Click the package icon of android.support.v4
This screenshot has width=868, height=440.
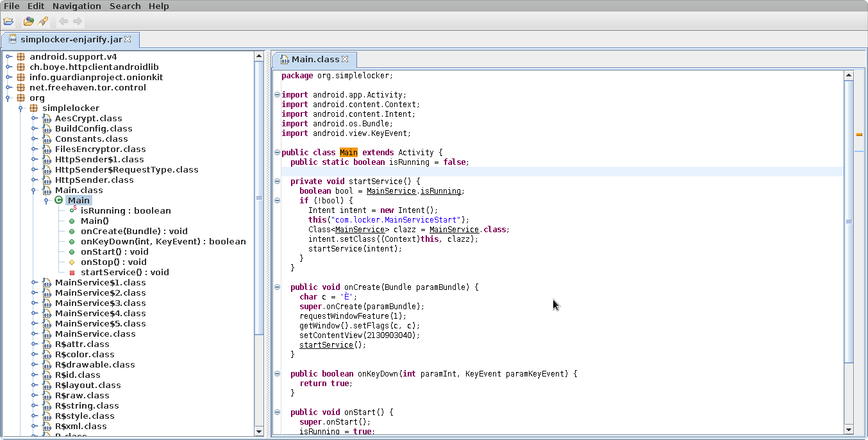click(21, 56)
